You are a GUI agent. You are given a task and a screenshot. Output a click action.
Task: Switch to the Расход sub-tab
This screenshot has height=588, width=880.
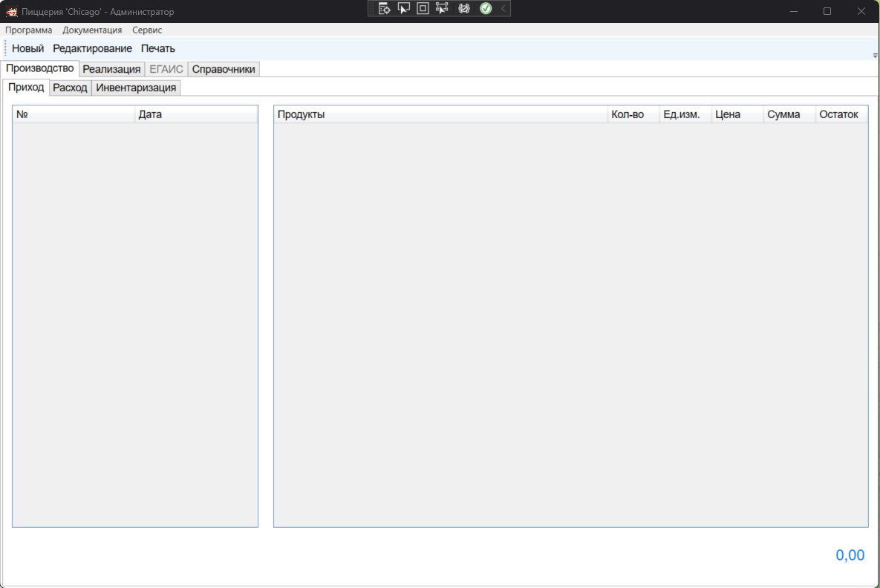(70, 88)
